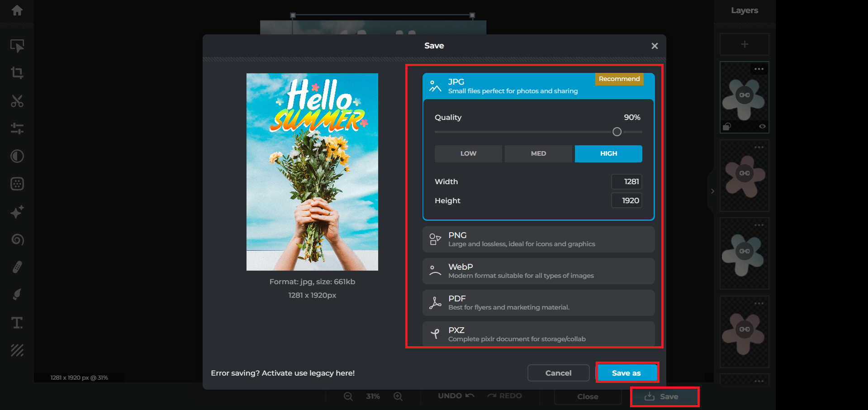Viewport: 868px width, 410px height.
Task: Zoom in with the magnifier plus icon
Action: click(x=398, y=396)
